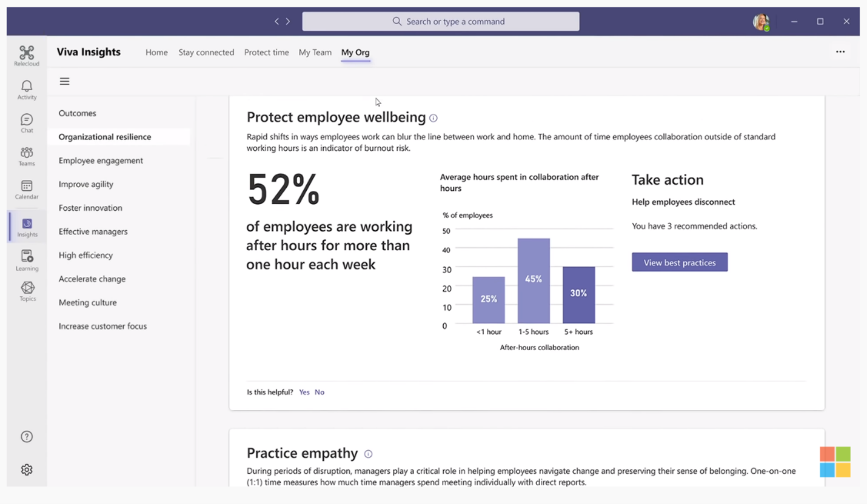This screenshot has height=504, width=867.
Task: Click the 30% bar for 5+ hours
Action: [x=578, y=294]
